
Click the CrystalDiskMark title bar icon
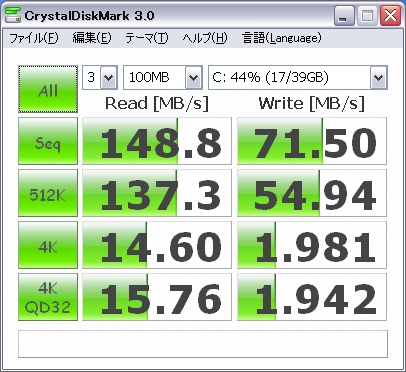click(13, 15)
